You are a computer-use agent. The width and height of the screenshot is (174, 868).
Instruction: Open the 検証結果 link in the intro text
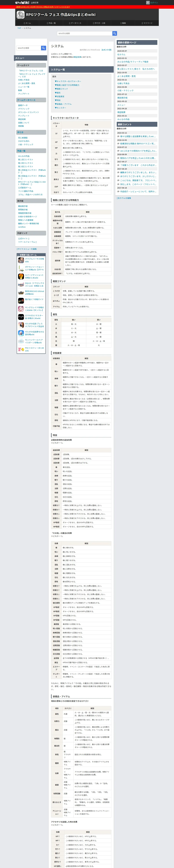point(77,57)
